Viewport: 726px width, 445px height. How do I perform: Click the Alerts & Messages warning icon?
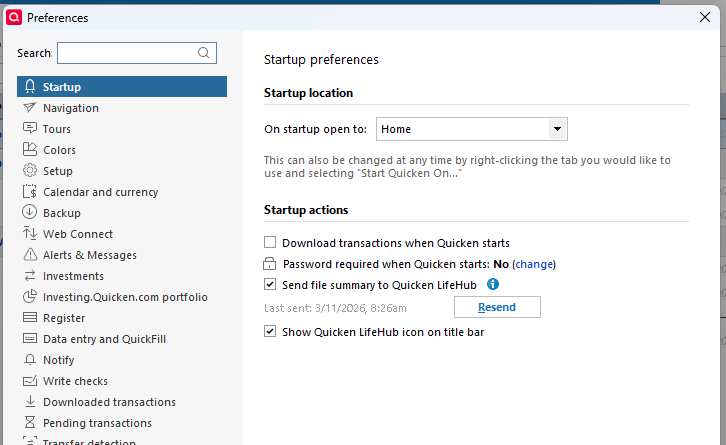[x=30, y=255]
